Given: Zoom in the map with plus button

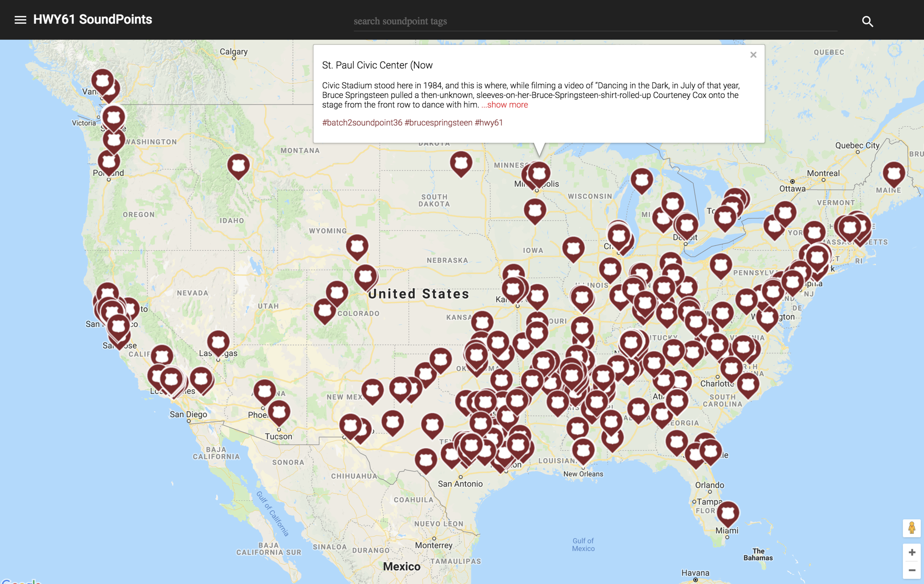Looking at the screenshot, I should 912,552.
